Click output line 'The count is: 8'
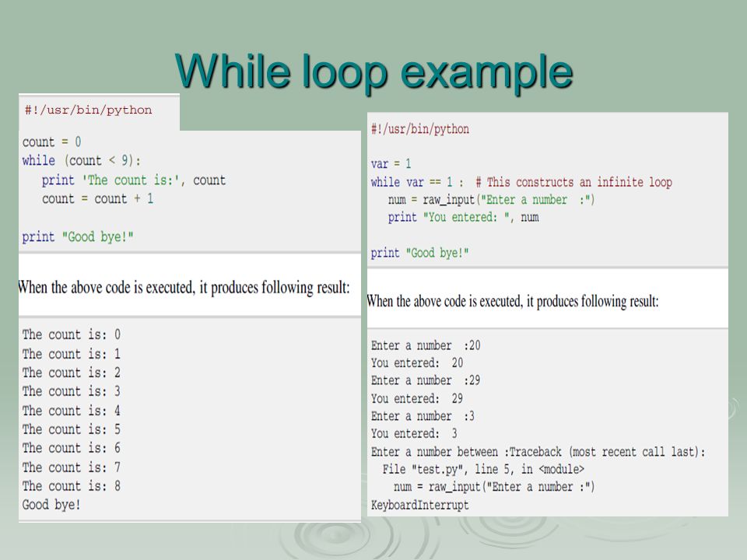The image size is (747, 560). tap(72, 485)
